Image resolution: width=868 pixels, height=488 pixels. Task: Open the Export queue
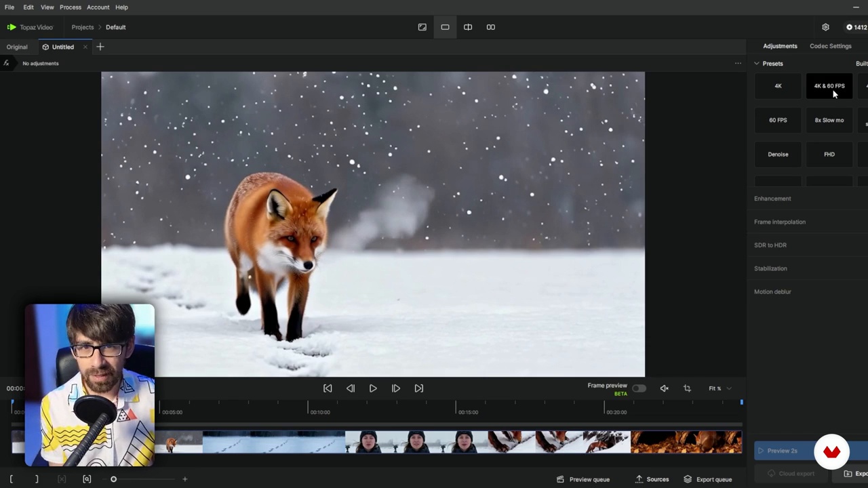(x=708, y=479)
